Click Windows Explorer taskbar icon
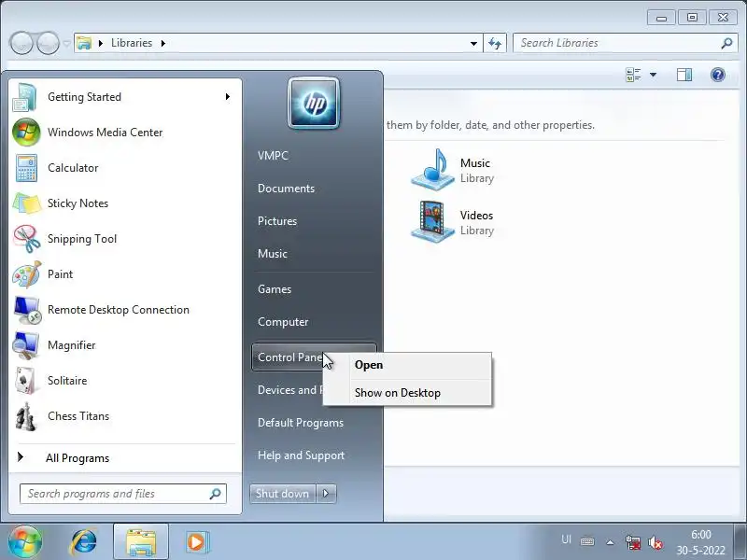The image size is (747, 560). (x=141, y=542)
